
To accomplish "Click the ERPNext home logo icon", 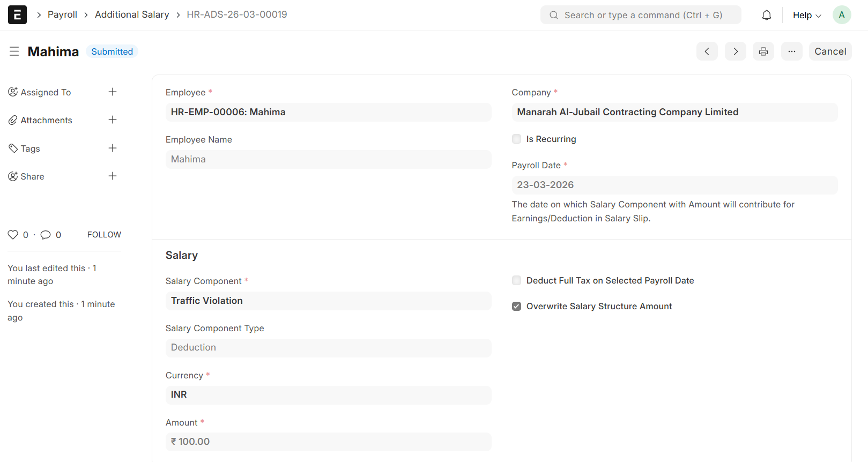I will [x=17, y=15].
